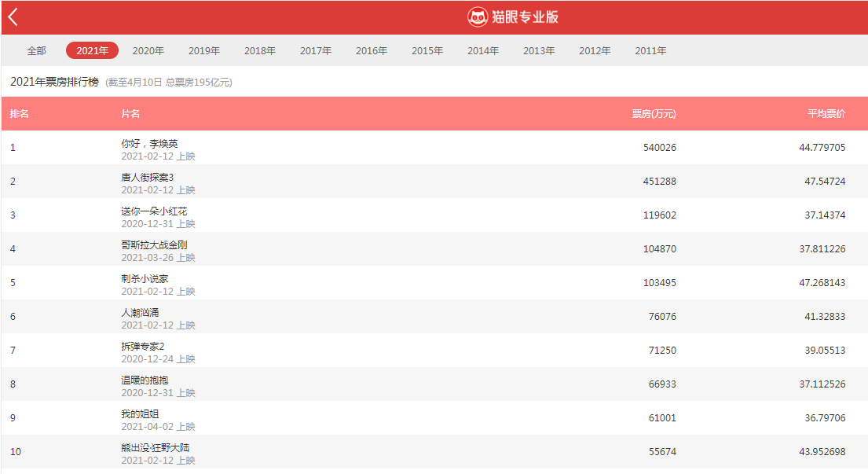Open the movie 拆弹专家2
The height and width of the screenshot is (474, 868).
coord(143,346)
